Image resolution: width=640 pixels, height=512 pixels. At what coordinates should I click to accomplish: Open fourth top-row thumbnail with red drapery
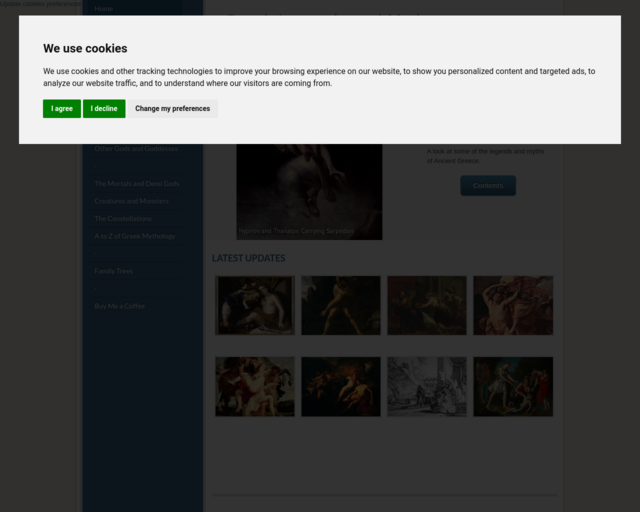513,305
